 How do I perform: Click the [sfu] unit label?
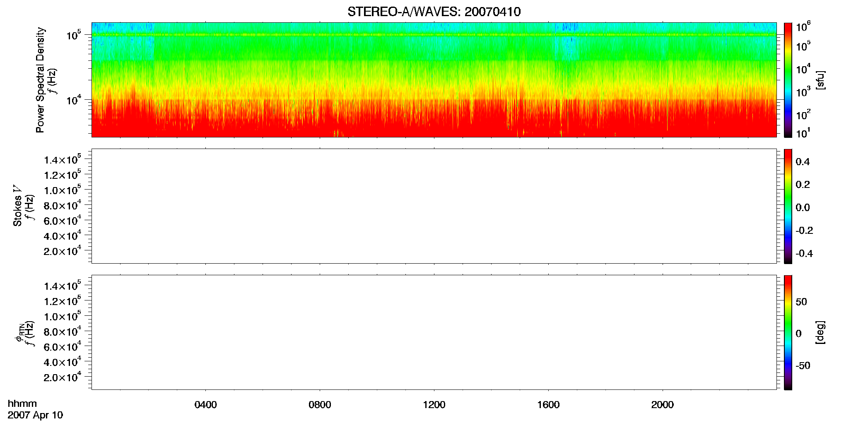point(820,80)
